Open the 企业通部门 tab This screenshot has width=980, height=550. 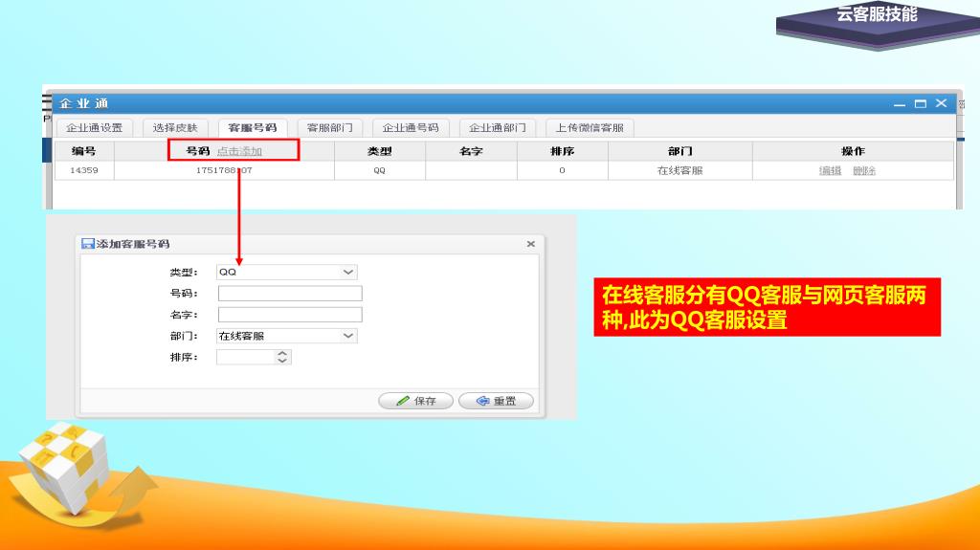pos(498,127)
